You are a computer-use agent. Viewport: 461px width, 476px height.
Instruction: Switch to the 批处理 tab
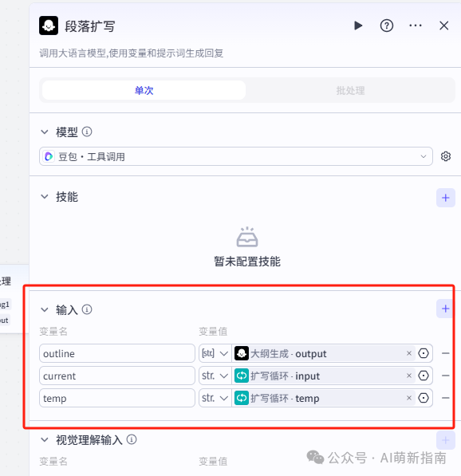350,90
